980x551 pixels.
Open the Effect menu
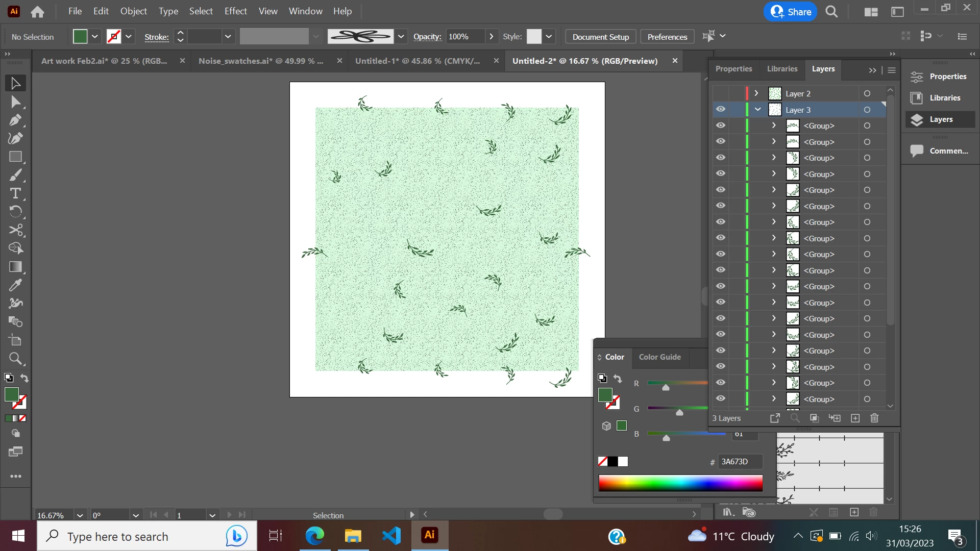(235, 11)
